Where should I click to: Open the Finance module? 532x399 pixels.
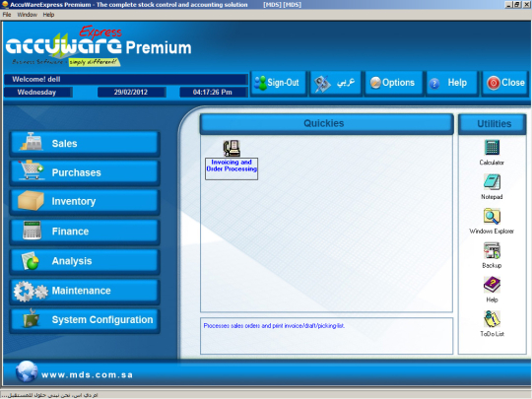tap(85, 232)
